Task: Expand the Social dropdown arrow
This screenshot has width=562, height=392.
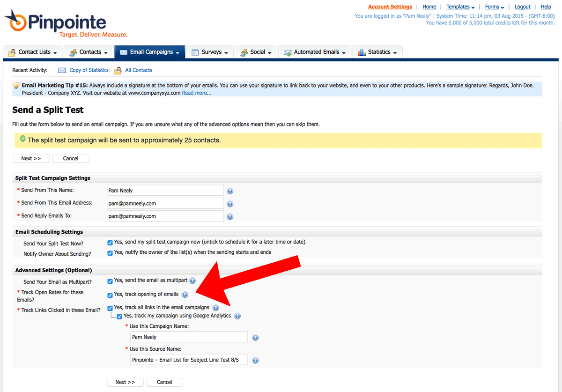Action: [x=270, y=53]
